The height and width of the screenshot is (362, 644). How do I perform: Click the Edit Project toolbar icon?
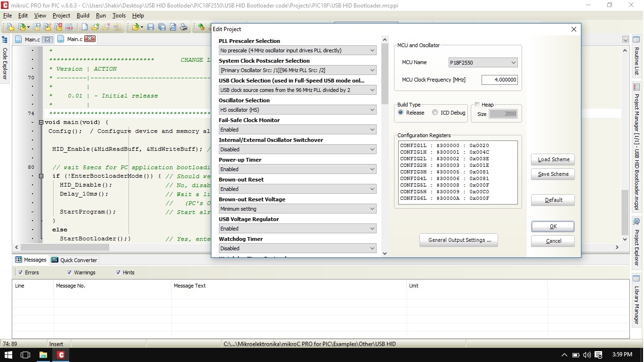pos(48,27)
